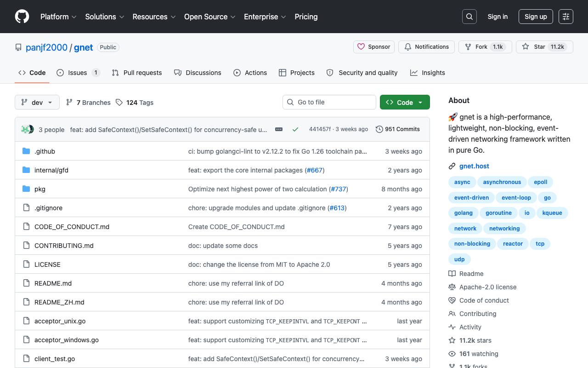Open the gnet.host website link
588x368 pixels.
click(474, 166)
